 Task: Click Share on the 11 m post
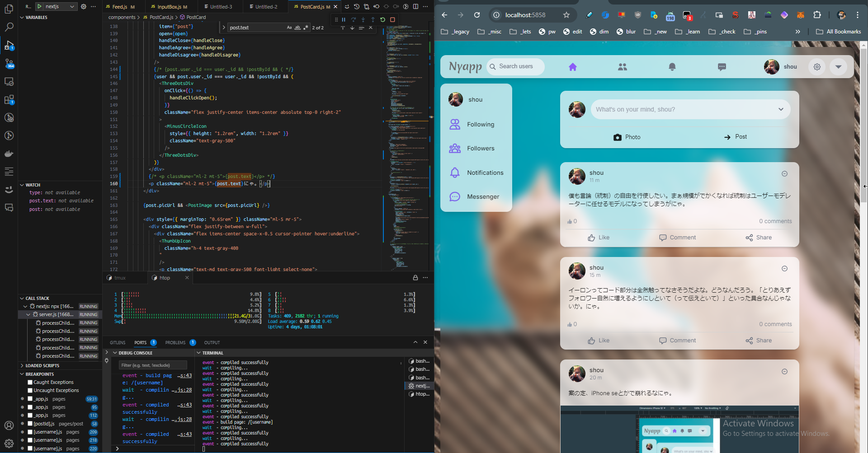pos(759,238)
